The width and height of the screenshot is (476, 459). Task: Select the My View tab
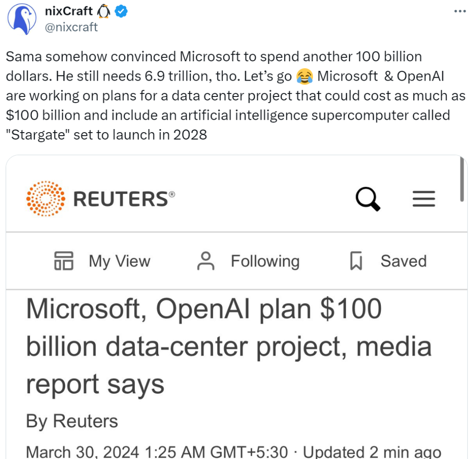point(102,261)
